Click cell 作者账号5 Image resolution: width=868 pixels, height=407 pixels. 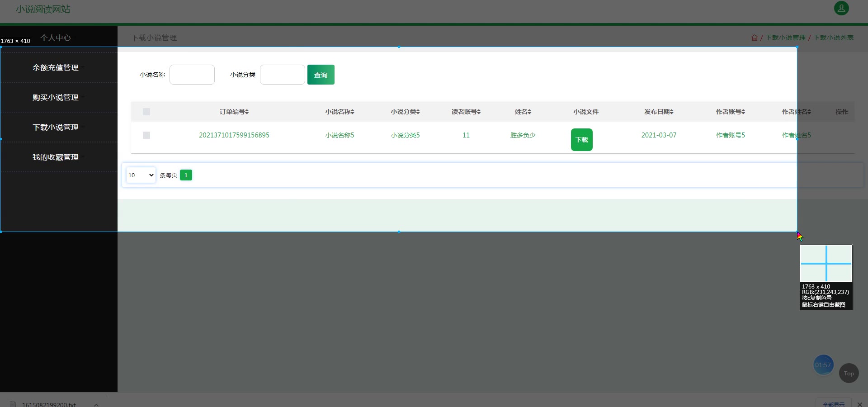pos(731,135)
